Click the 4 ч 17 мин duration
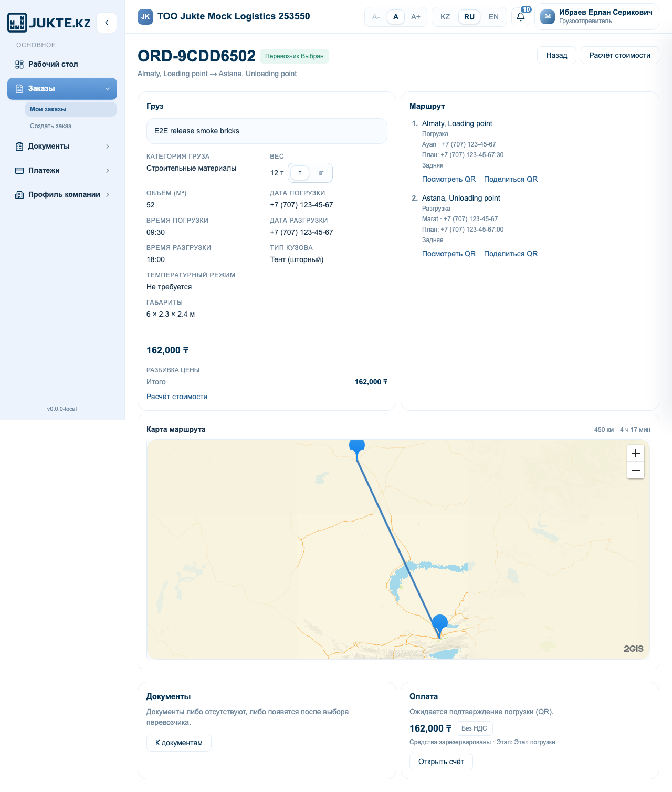Screen dimensions: 672x792 click(x=635, y=430)
